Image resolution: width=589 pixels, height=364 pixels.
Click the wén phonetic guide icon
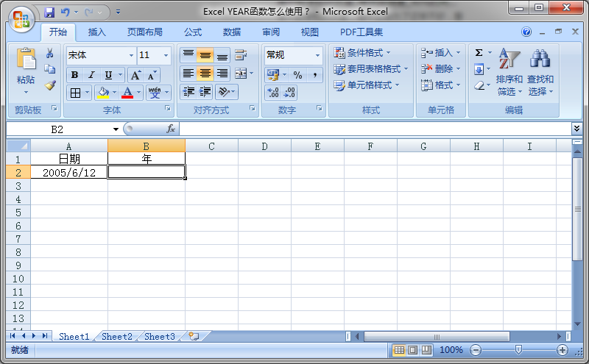(x=155, y=93)
